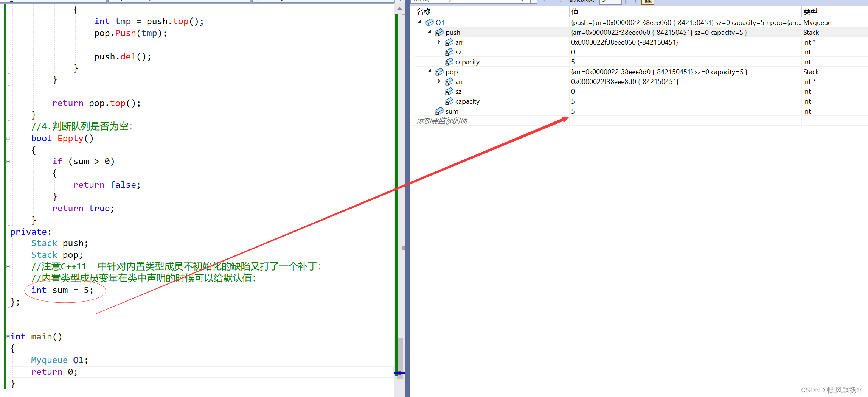Collapse the C++11 comment block outline
This screenshot has height=397, width=868.
pyautogui.click(x=8, y=266)
